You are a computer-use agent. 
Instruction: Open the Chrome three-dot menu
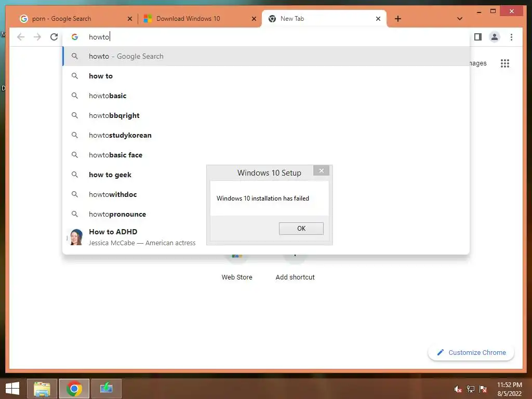tap(511, 37)
